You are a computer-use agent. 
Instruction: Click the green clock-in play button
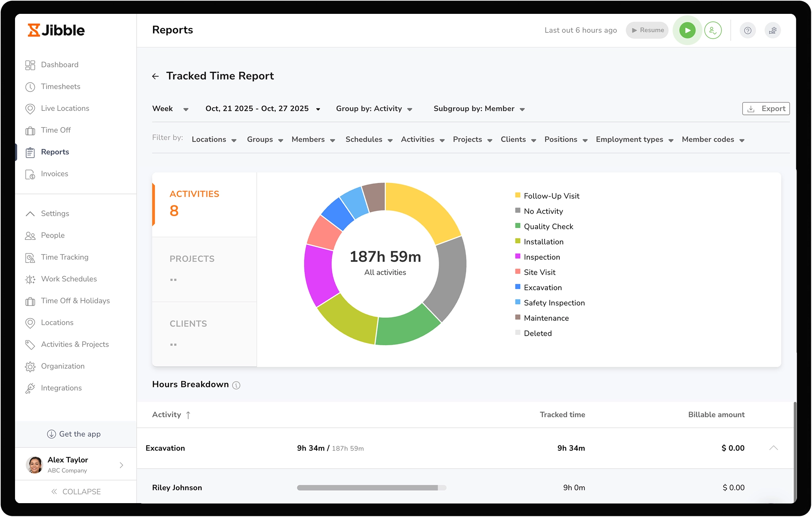pyautogui.click(x=687, y=30)
